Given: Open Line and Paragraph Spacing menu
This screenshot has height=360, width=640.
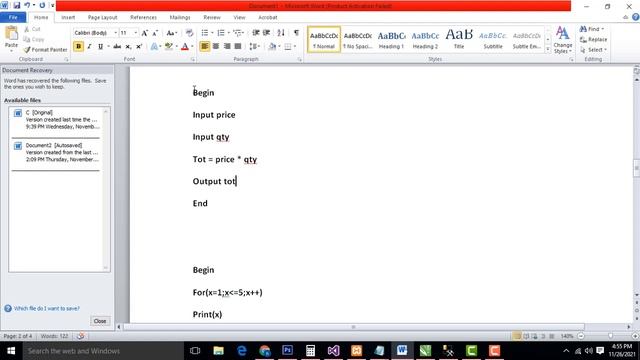Looking at the screenshot, I should 254,47.
